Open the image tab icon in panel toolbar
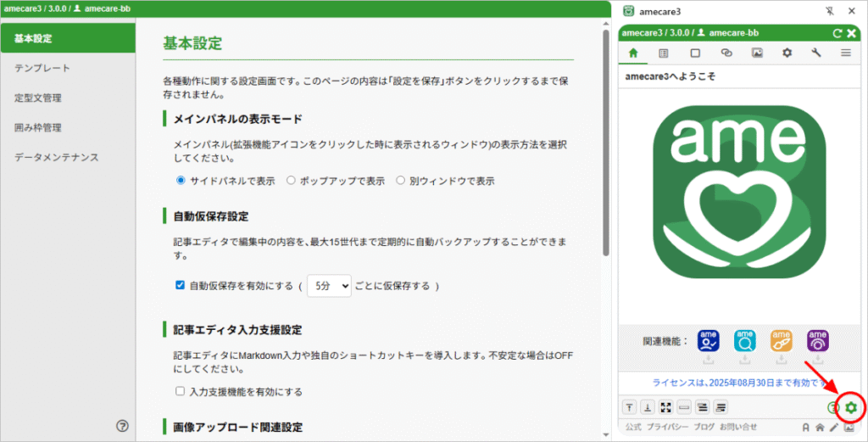Viewport: 868px width, 442px height. click(x=757, y=53)
